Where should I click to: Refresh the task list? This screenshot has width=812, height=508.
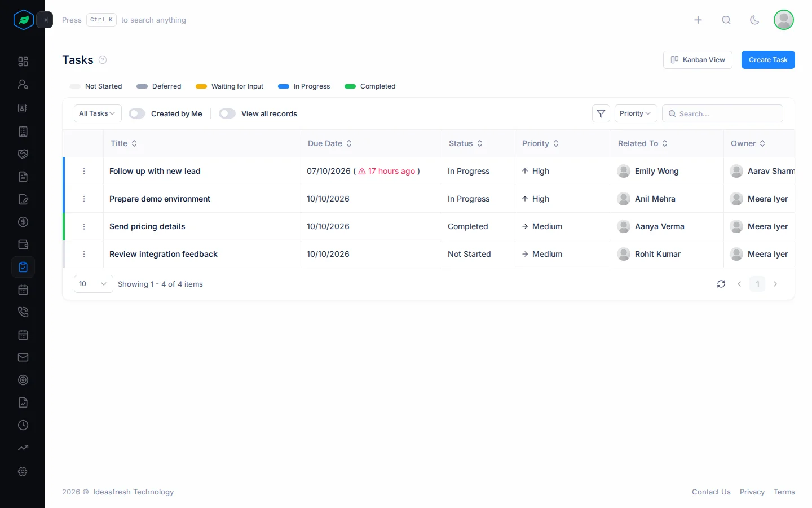click(721, 284)
